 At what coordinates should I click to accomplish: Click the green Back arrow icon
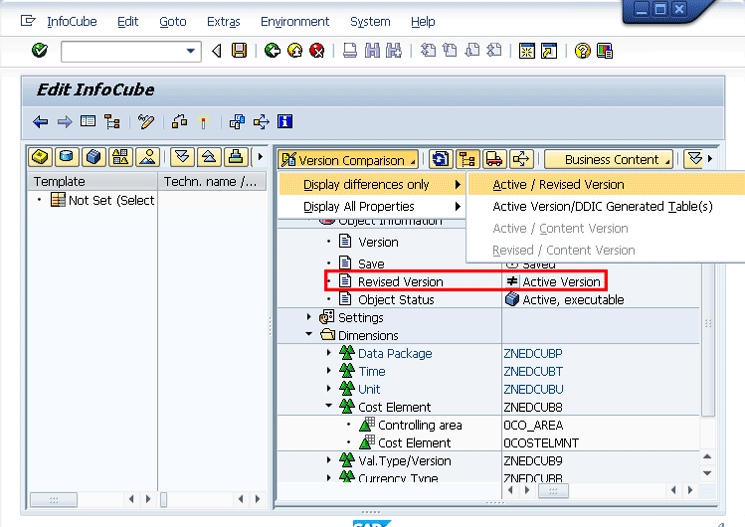(x=272, y=51)
